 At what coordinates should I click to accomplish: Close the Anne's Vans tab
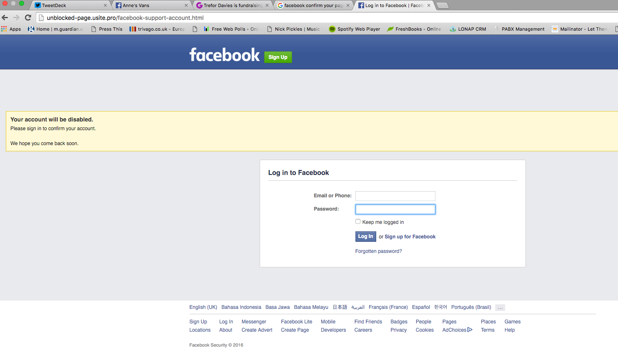point(186,5)
